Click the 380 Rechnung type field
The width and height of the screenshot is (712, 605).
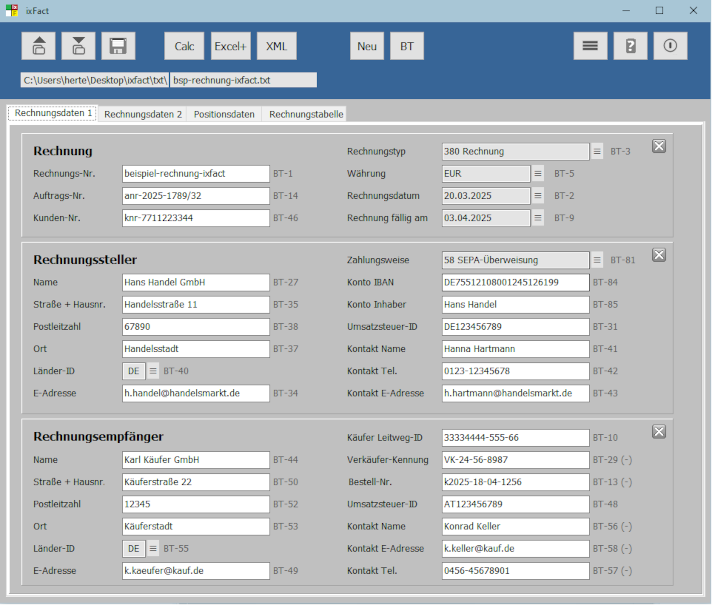pos(515,151)
